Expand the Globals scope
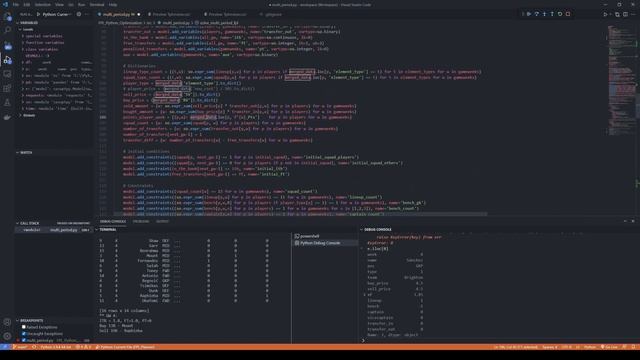 pyautogui.click(x=28, y=115)
